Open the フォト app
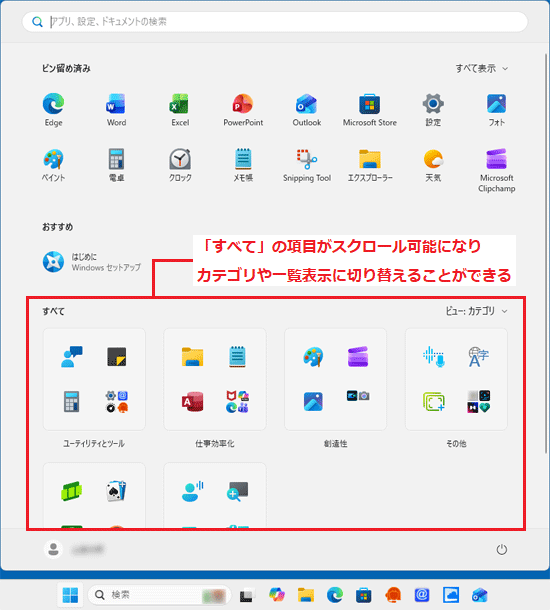The image size is (550, 610). (x=496, y=110)
